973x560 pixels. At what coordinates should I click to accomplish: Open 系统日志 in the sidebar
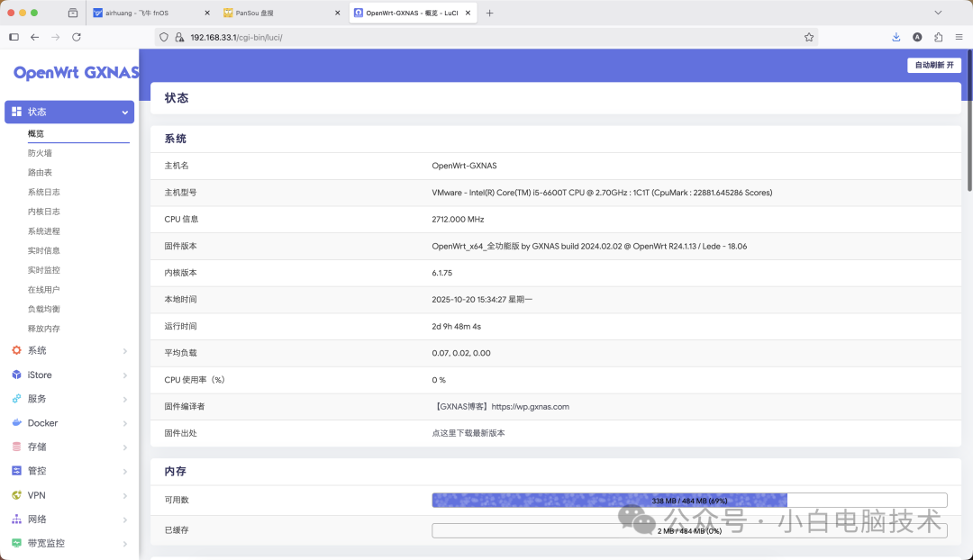point(43,193)
